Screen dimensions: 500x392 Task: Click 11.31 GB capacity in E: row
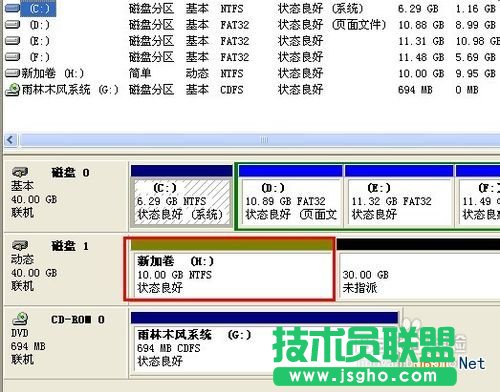421,41
